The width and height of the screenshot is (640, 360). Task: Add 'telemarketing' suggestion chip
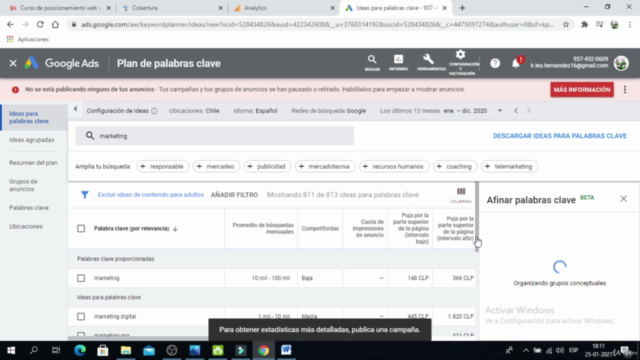[x=509, y=167]
